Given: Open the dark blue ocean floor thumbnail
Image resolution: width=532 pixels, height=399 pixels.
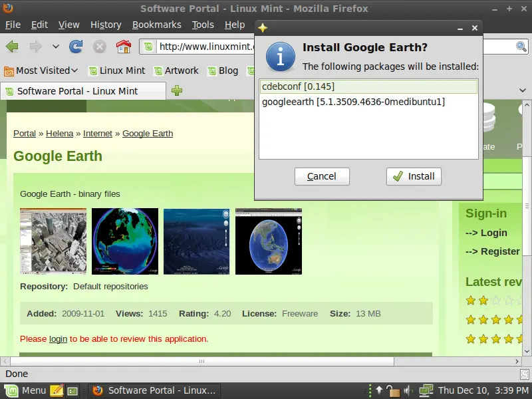Looking at the screenshot, I should click(x=196, y=241).
